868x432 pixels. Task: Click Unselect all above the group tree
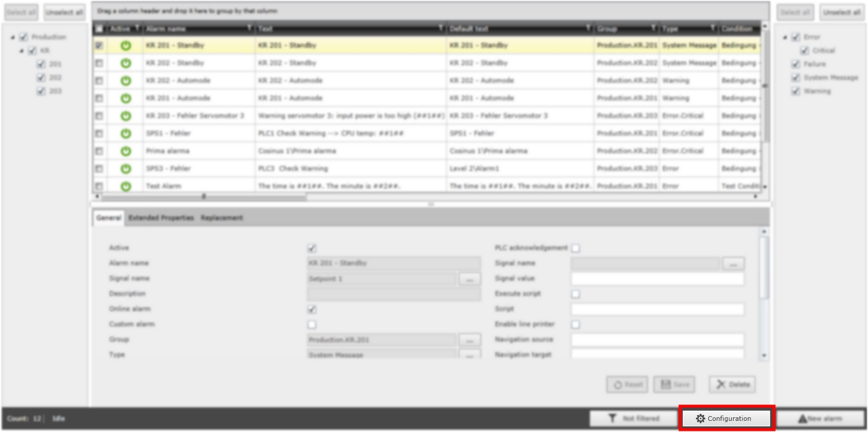point(65,12)
